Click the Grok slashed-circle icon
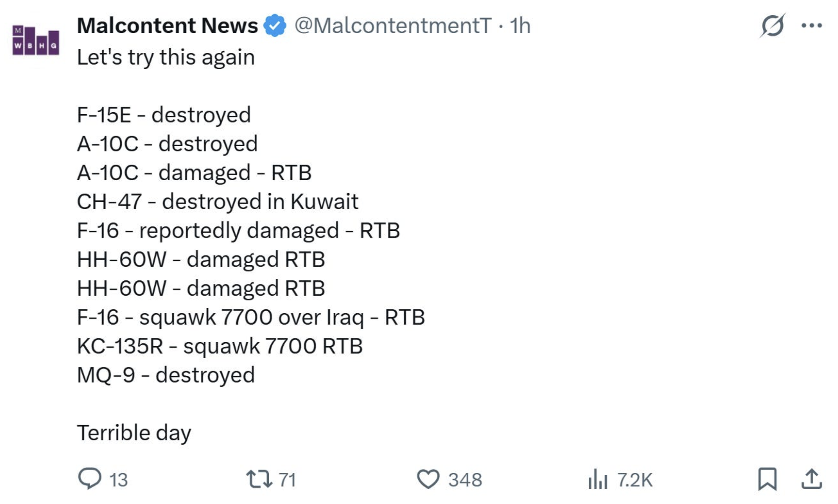 [x=772, y=26]
